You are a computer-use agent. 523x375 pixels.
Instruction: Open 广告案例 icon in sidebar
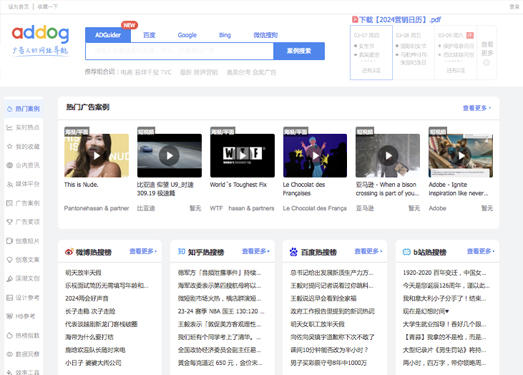tap(10, 203)
